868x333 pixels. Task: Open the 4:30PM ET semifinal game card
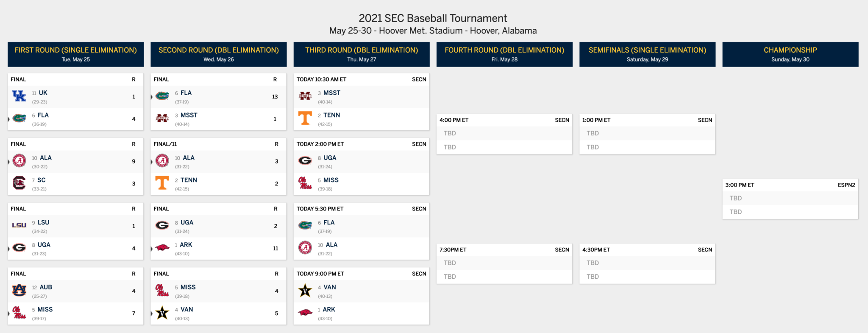(647, 263)
